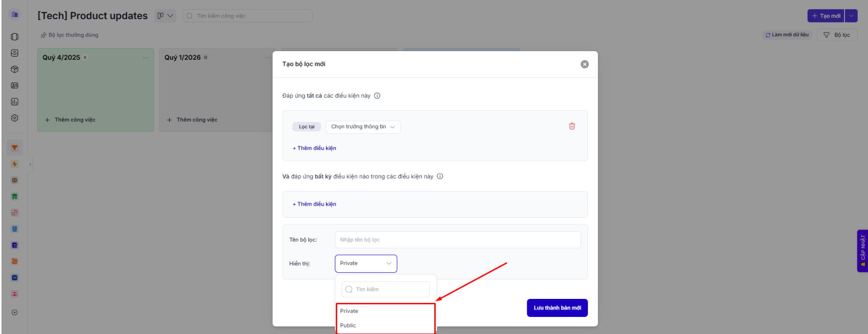Click info icon beside 'tất cả' conditions text
868x334 pixels.
pos(377,96)
